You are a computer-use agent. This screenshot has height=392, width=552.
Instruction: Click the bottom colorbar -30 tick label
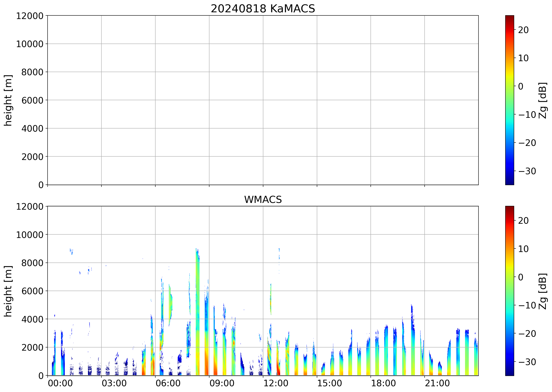coord(527,362)
